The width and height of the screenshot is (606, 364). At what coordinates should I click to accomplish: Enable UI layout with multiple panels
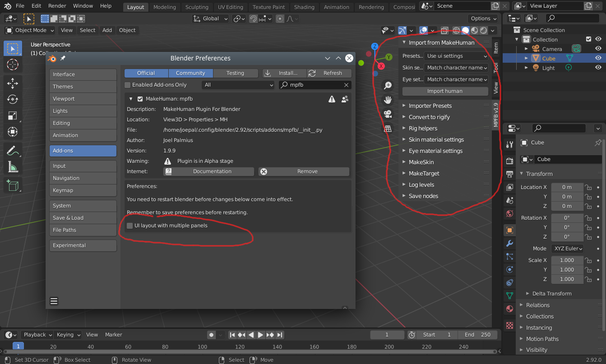point(130,226)
